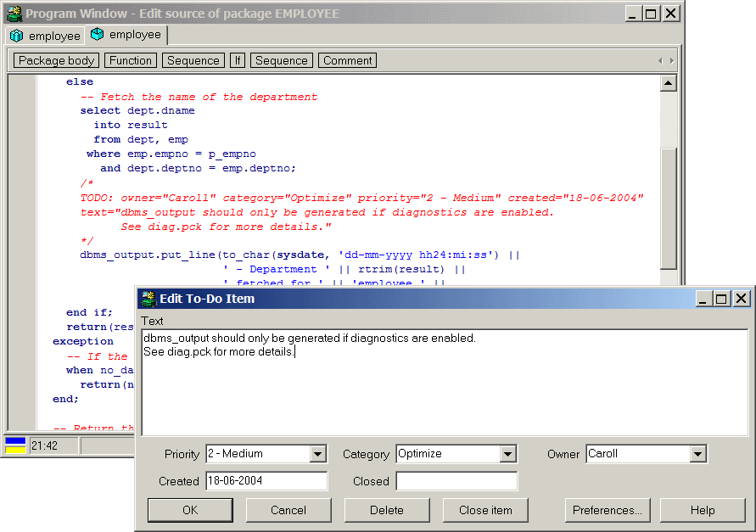This screenshot has height=532, width=756.
Task: Click inside the To-Do Text area
Action: [445, 383]
